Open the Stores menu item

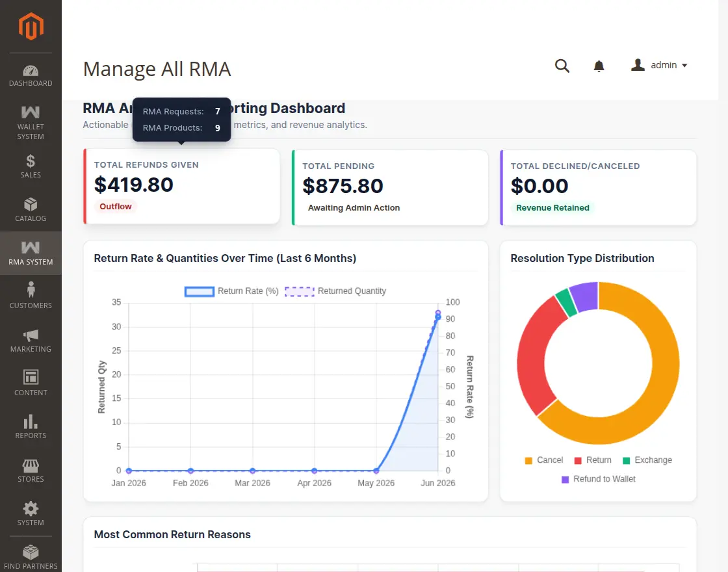click(31, 471)
